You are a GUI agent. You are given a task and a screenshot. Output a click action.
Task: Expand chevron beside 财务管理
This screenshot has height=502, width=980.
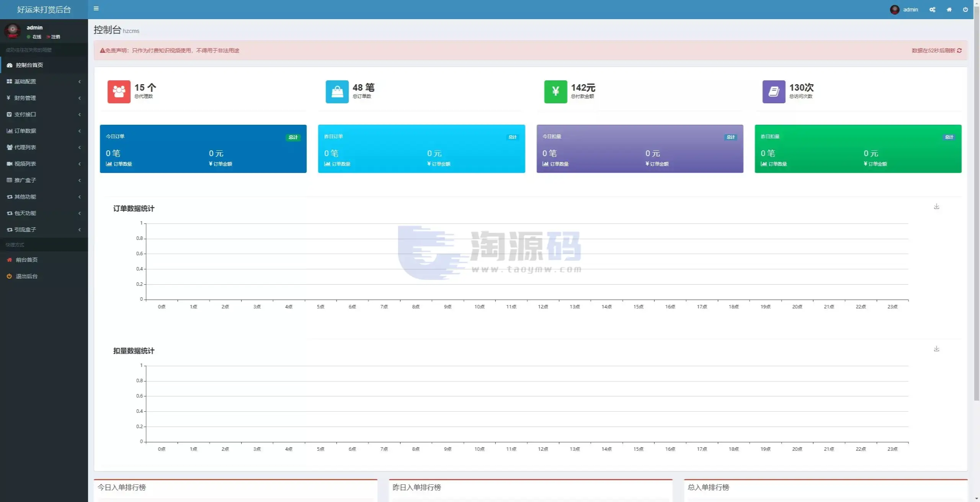point(80,98)
